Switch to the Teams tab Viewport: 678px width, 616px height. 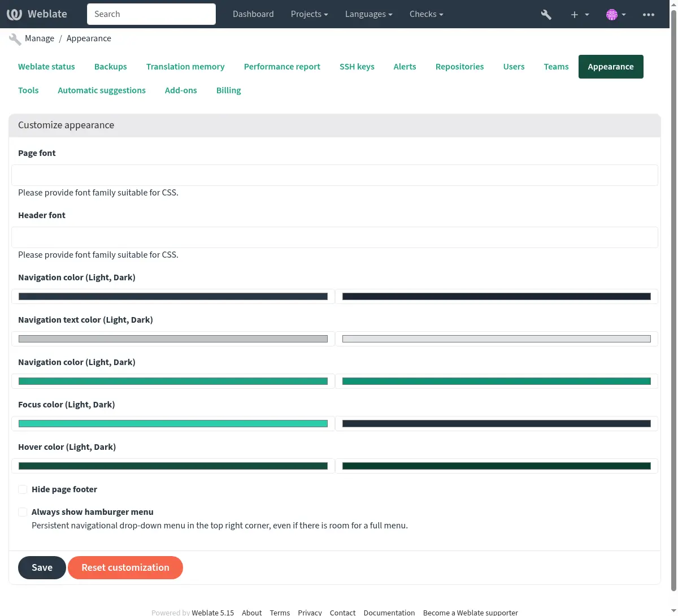pyautogui.click(x=556, y=67)
